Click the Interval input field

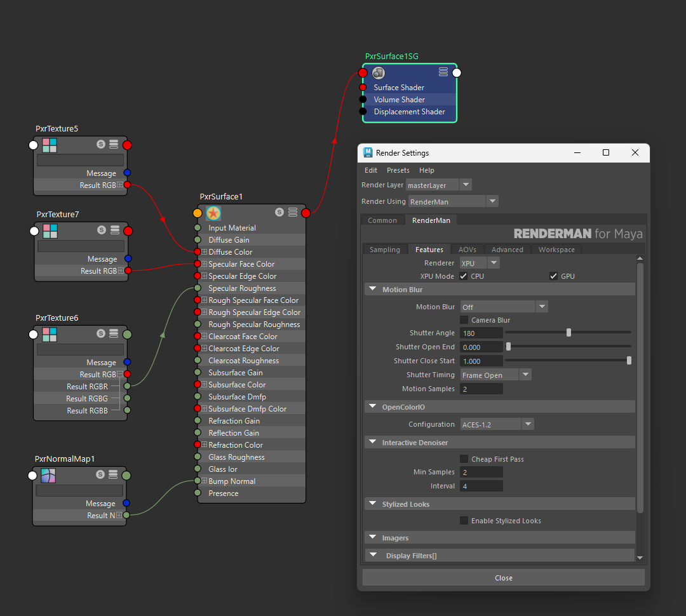click(x=481, y=486)
